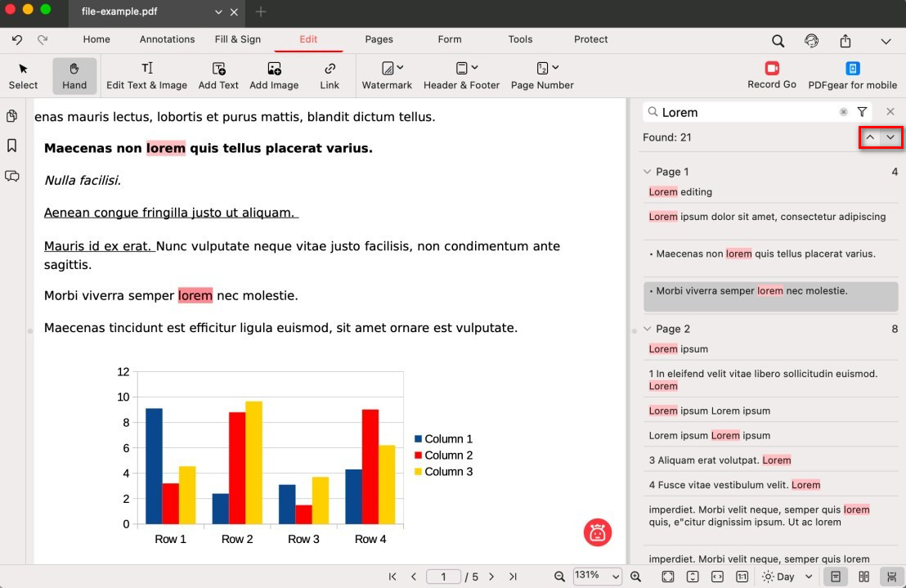The height and width of the screenshot is (588, 906).
Task: Click the Link tool in toolbar
Action: coord(330,74)
